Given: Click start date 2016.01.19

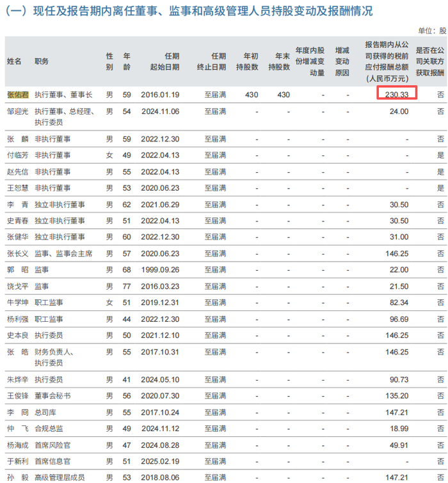Looking at the screenshot, I should 160,95.
